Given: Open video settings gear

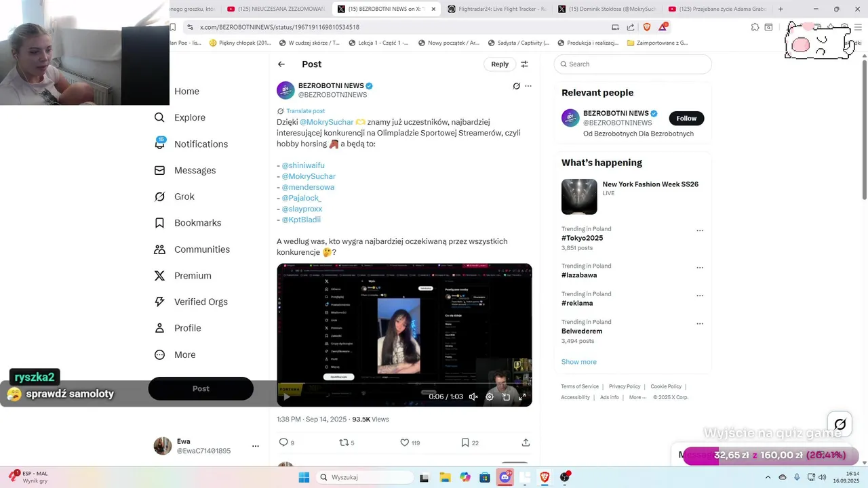Looking at the screenshot, I should (490, 397).
